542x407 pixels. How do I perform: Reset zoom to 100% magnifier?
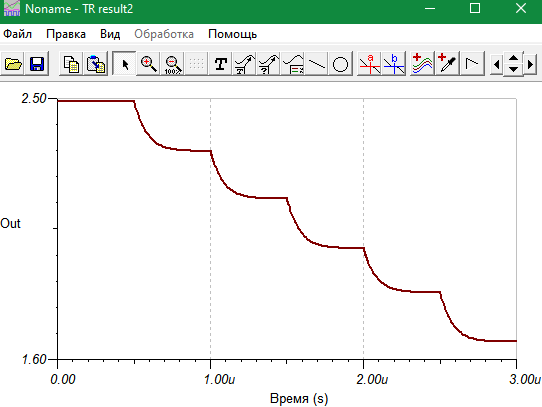pyautogui.click(x=173, y=64)
